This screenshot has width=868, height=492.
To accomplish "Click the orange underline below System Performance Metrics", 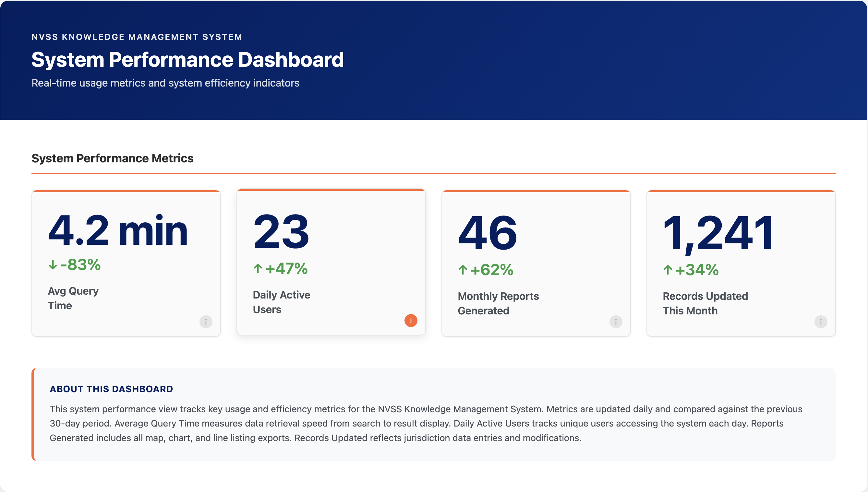I will [x=433, y=173].
